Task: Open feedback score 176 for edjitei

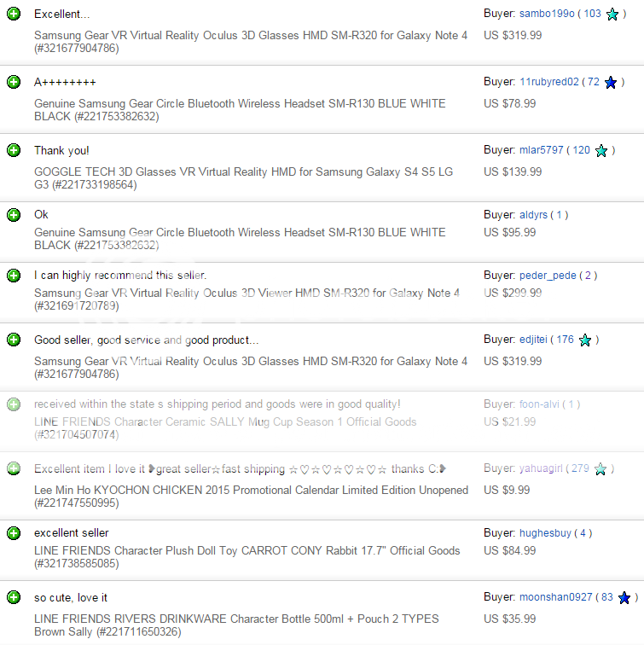Action: tap(564, 340)
